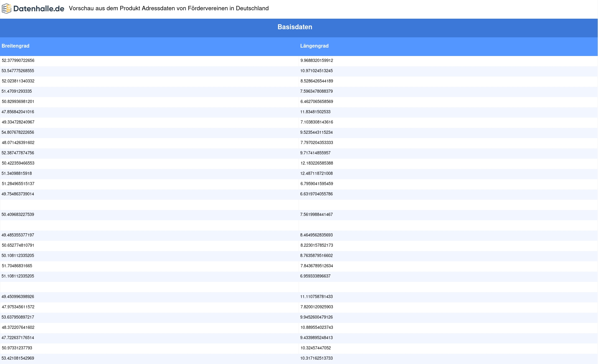
Task: Select longitude 11.83481502533
Action: (315, 112)
